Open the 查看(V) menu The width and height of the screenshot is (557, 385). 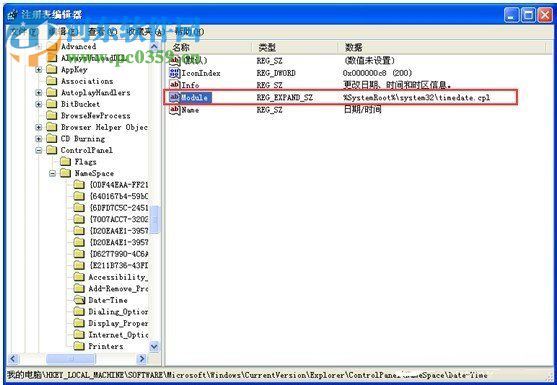pos(102,32)
